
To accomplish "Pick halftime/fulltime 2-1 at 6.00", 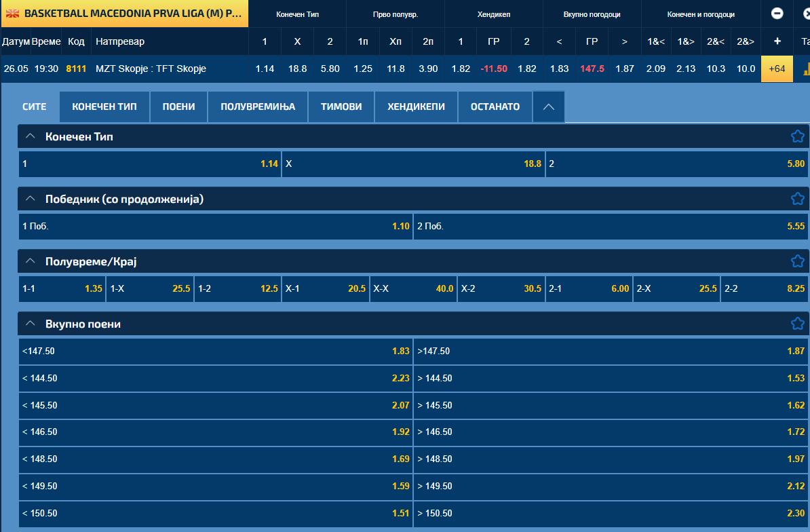I will tap(589, 288).
